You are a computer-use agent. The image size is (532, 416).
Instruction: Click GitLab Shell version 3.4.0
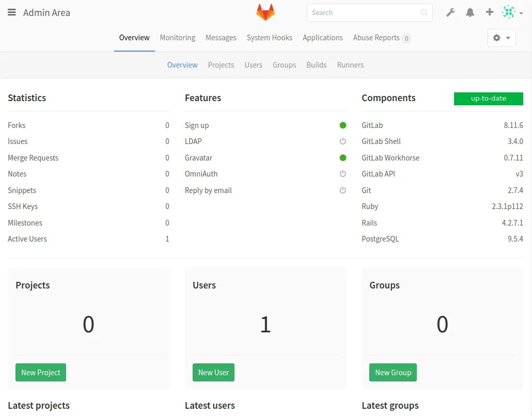click(x=515, y=141)
